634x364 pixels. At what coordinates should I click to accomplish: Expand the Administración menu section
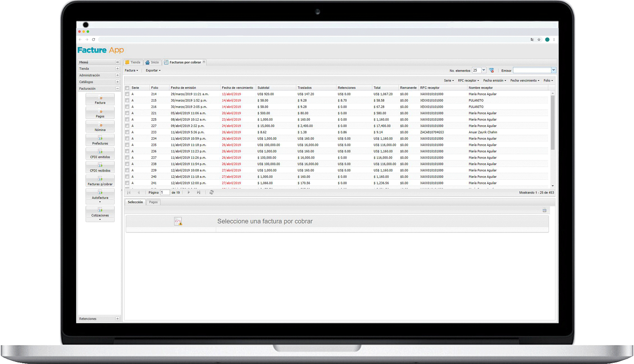tap(117, 75)
